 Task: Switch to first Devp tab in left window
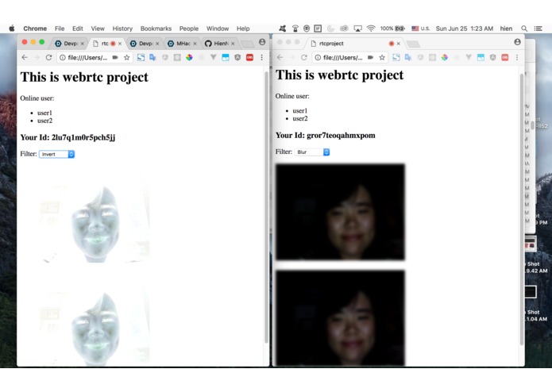click(68, 43)
